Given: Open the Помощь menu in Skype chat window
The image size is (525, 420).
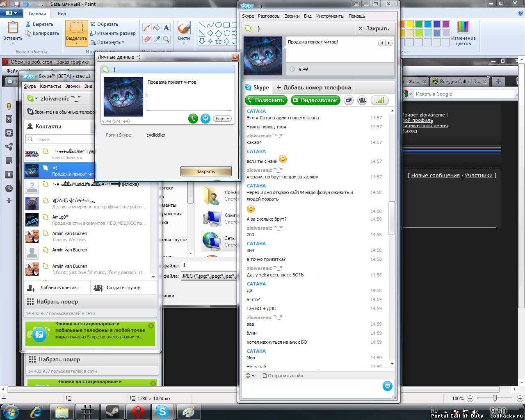Looking at the screenshot, I should point(357,16).
